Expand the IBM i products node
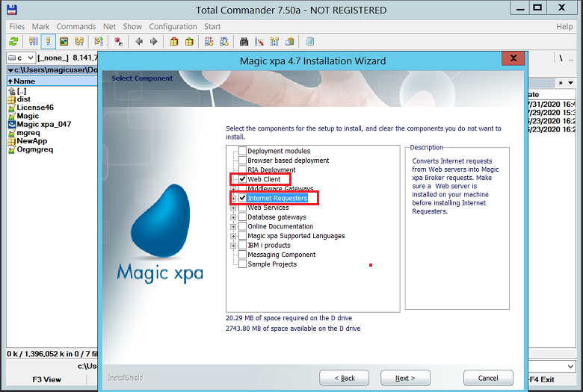Image resolution: width=583 pixels, height=392 pixels. tap(233, 246)
